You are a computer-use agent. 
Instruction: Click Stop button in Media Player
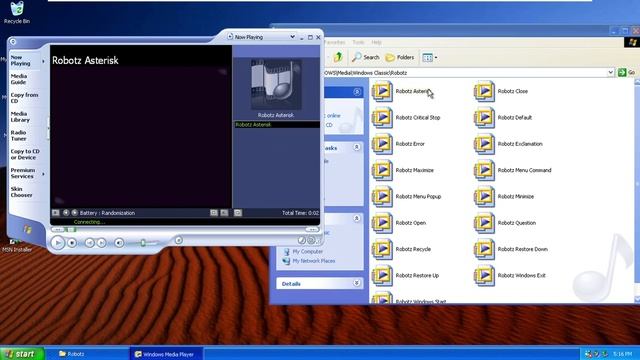click(72, 243)
